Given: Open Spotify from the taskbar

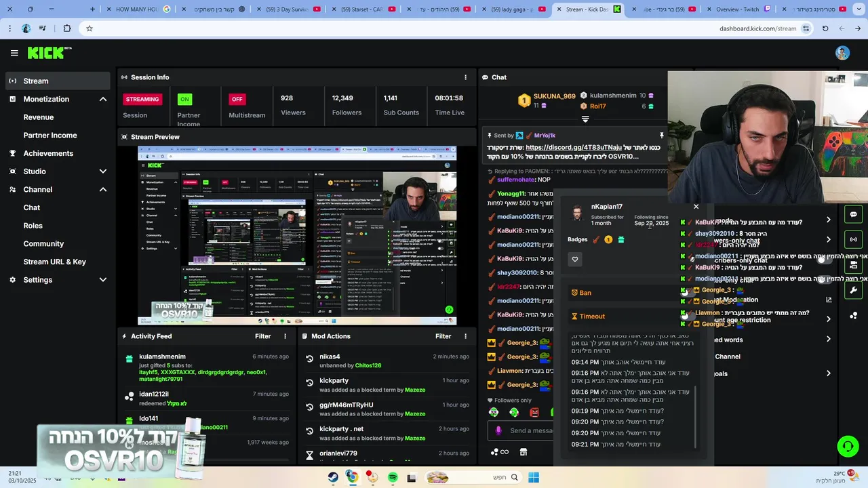Looking at the screenshot, I should [x=393, y=478].
